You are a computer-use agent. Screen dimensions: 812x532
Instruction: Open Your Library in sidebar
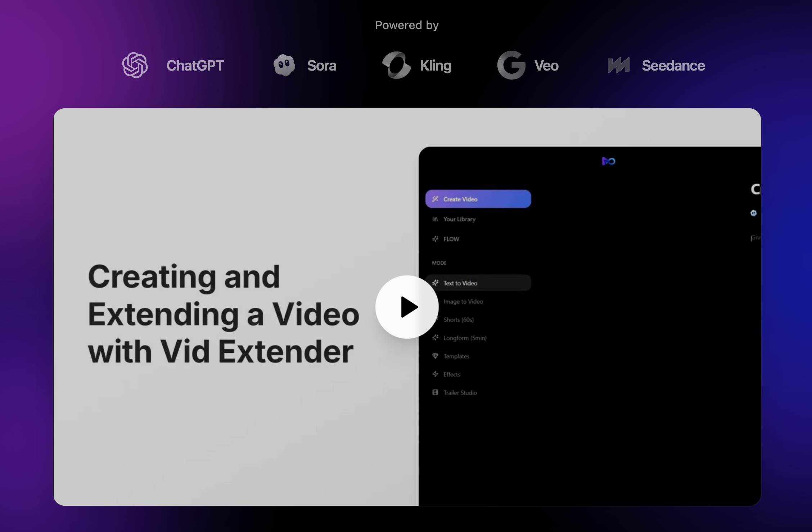[x=459, y=219]
